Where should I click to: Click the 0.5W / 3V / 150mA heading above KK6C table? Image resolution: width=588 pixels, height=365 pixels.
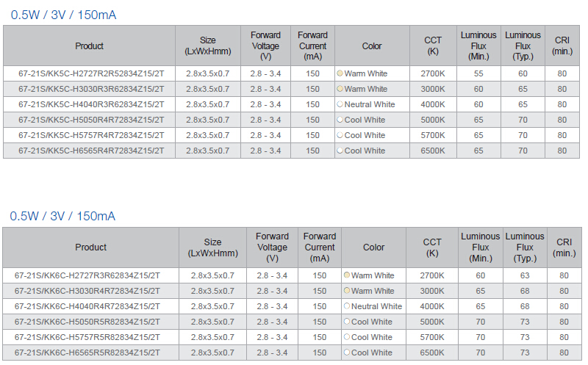[62, 216]
